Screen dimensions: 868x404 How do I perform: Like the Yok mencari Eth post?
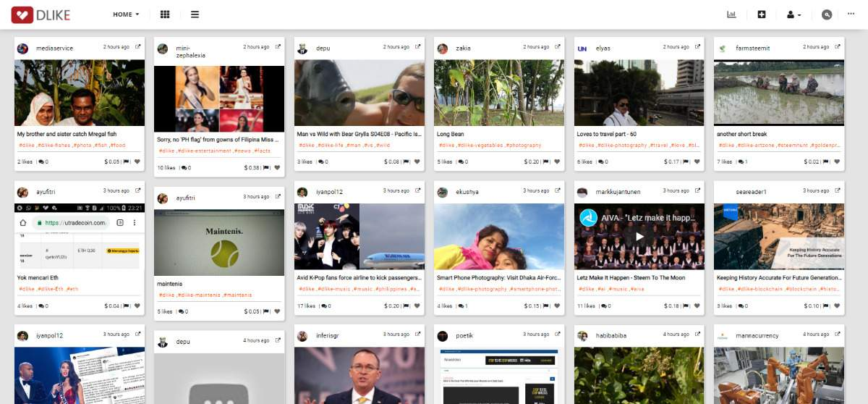137,306
